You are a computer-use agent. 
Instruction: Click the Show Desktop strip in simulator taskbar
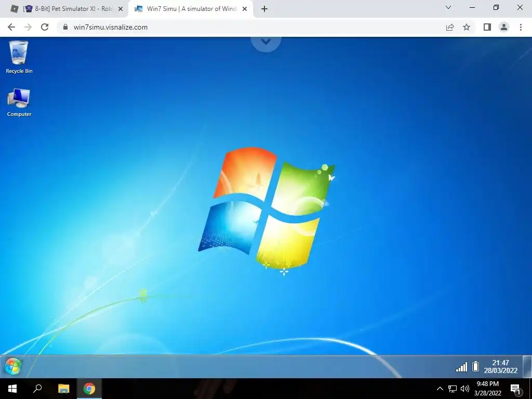527,366
